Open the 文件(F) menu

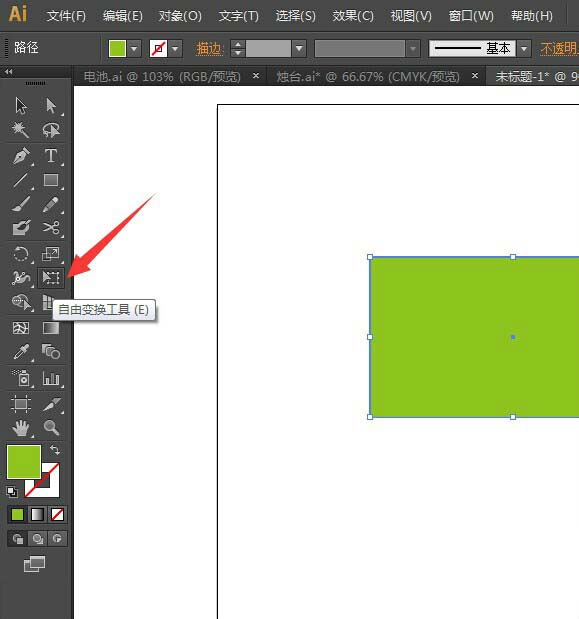[66, 16]
